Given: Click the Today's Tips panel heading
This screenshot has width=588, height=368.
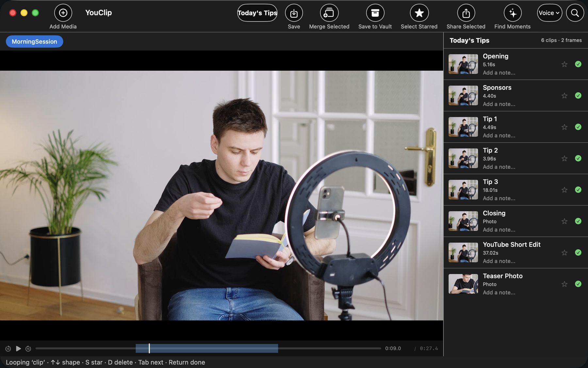Looking at the screenshot, I should 469,40.
